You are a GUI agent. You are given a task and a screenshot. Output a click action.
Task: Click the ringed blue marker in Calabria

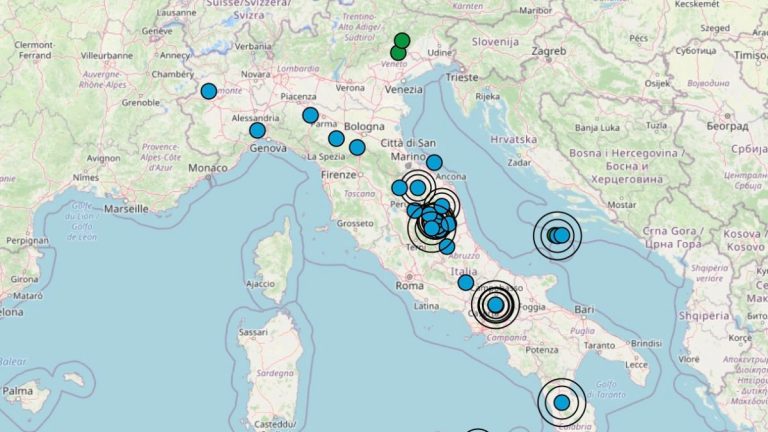(561, 403)
